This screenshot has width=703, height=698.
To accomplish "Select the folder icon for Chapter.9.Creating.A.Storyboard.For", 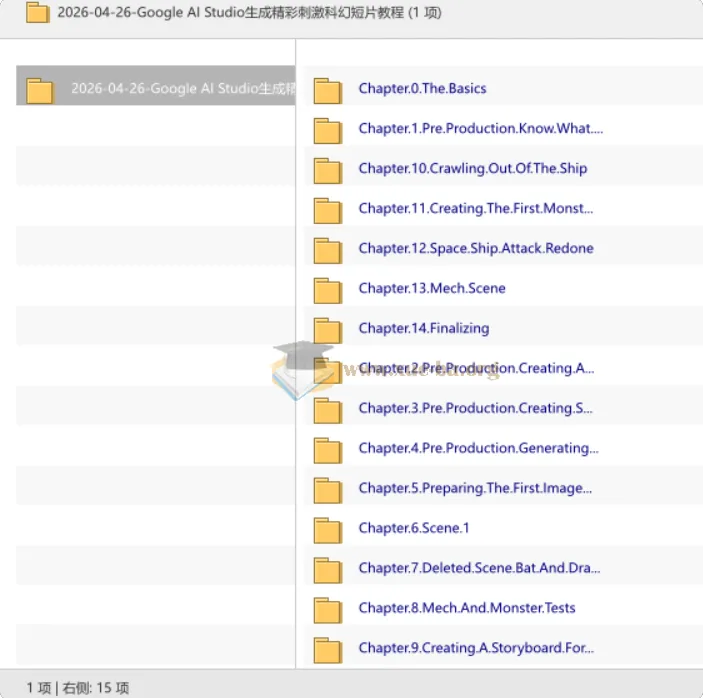I will [328, 650].
